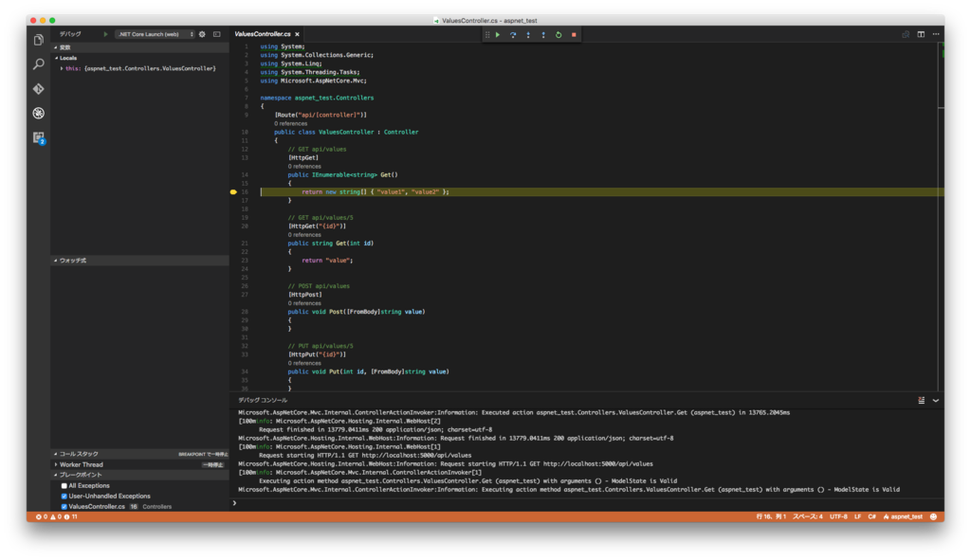Expand the 'this' variable node

62,68
